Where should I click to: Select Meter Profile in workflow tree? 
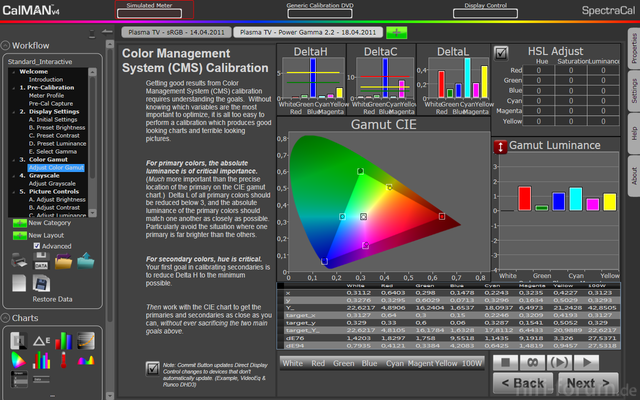click(x=46, y=96)
